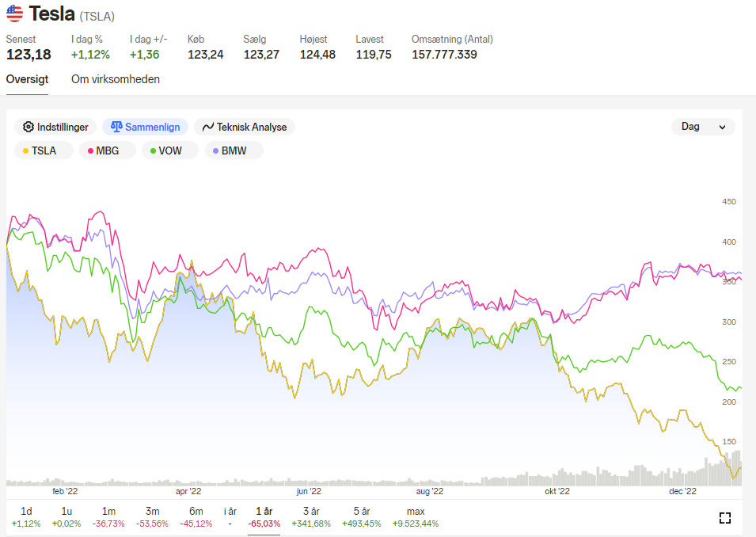Click the feb '22 axis label

point(65,491)
